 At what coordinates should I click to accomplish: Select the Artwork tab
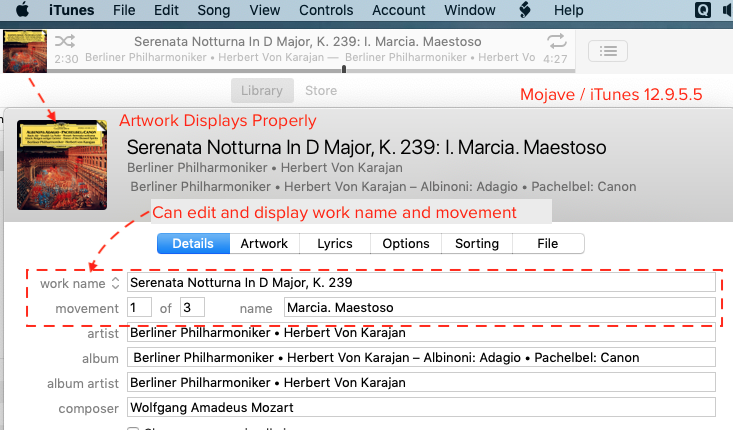tap(264, 244)
